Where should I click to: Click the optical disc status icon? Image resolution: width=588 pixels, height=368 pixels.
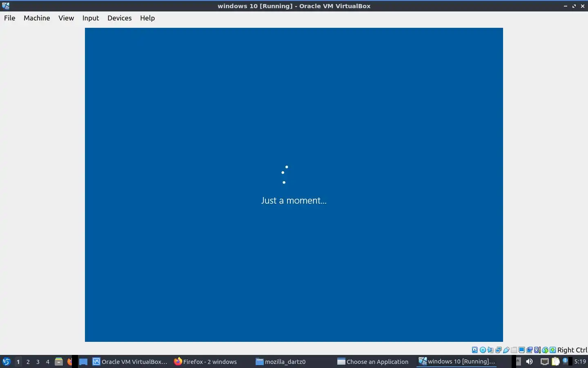(483, 350)
